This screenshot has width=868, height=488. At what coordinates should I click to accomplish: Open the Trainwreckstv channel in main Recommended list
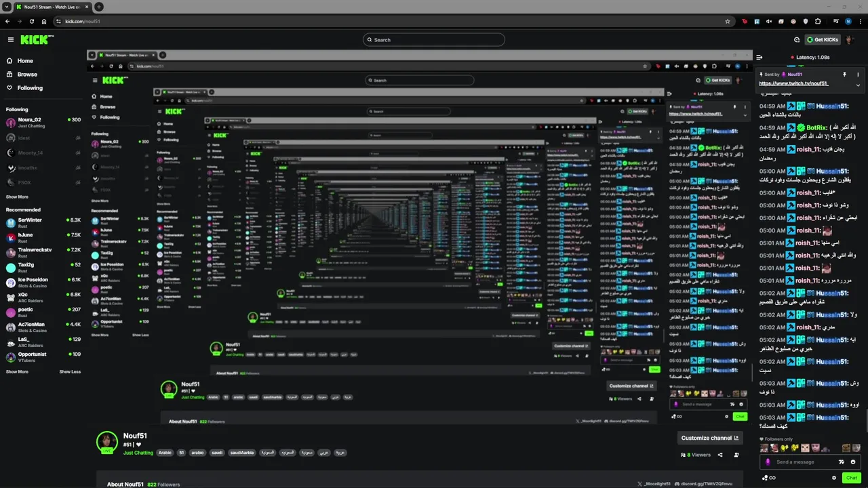[x=42, y=252]
